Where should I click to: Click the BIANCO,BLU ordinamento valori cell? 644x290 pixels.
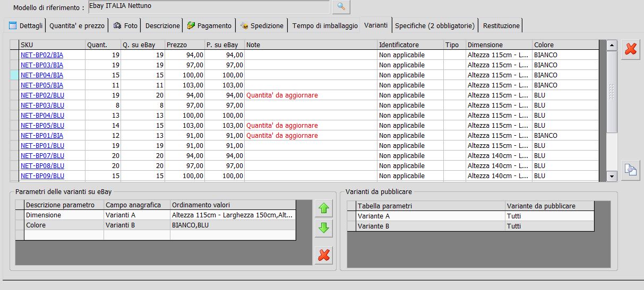tap(233, 225)
